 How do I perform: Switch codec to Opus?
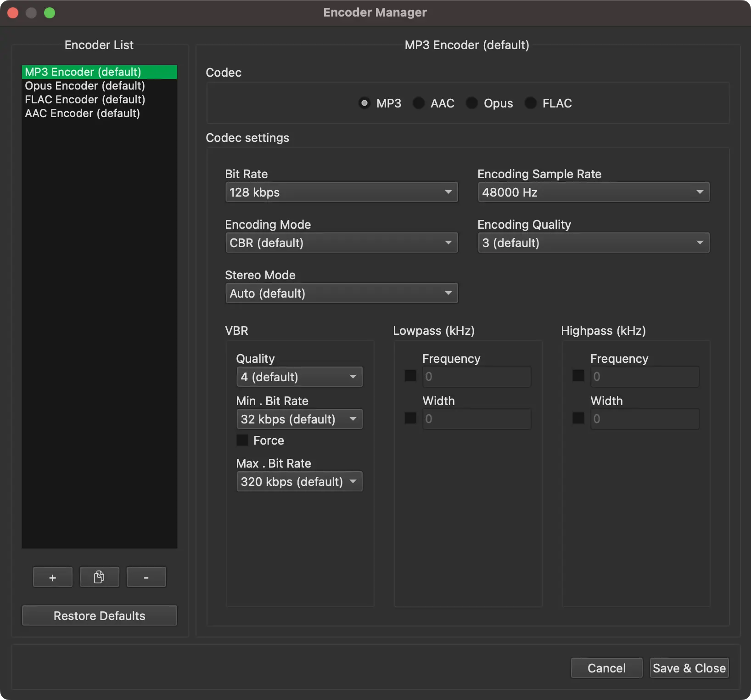(471, 103)
